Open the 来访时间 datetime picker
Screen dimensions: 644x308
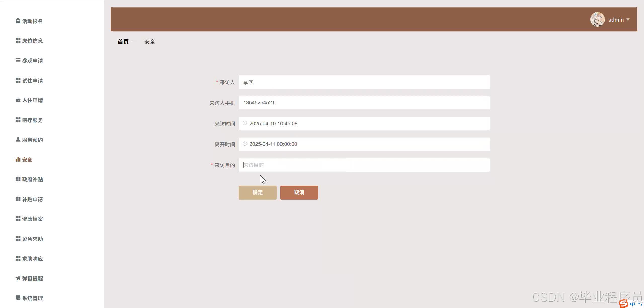[364, 124]
